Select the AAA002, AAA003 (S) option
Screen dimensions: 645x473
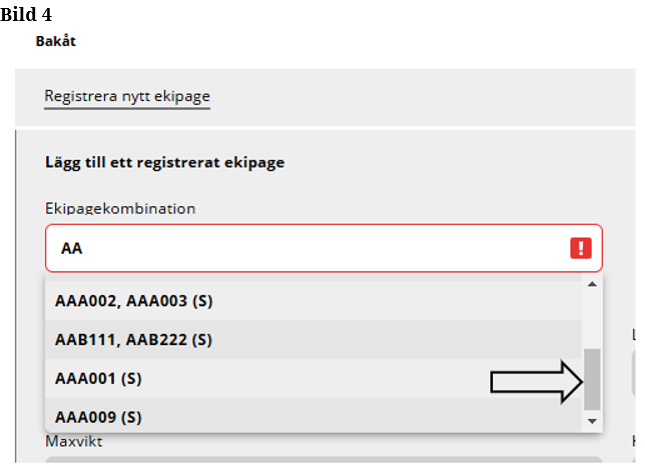(134, 301)
